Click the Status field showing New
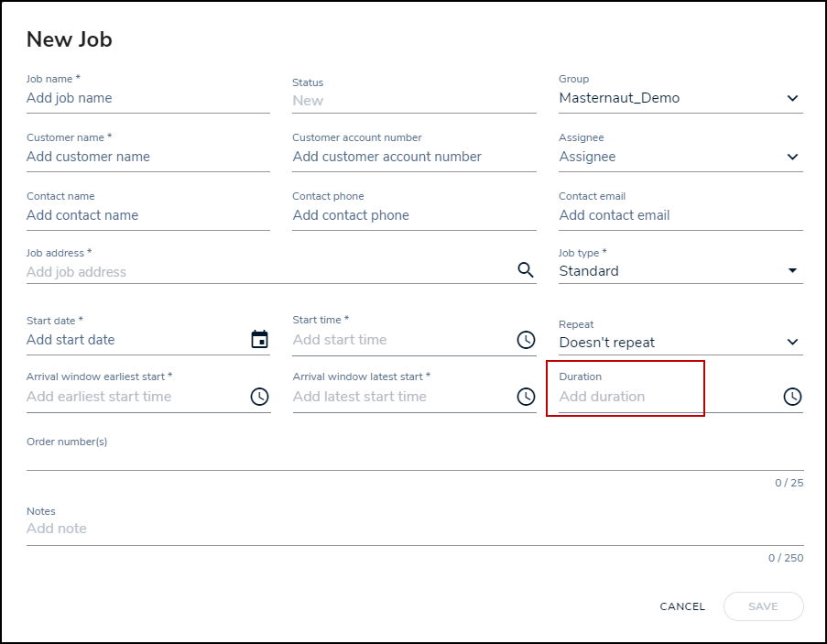 tap(415, 100)
